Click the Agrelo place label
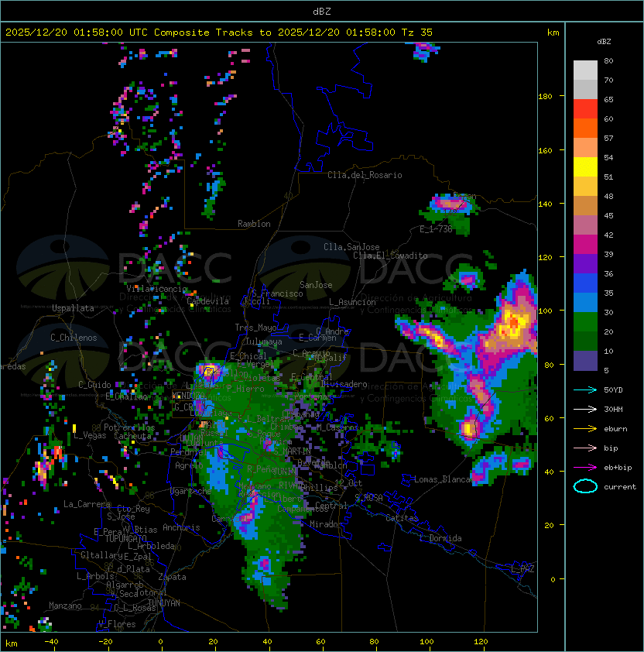This screenshot has width=644, height=652. click(189, 465)
